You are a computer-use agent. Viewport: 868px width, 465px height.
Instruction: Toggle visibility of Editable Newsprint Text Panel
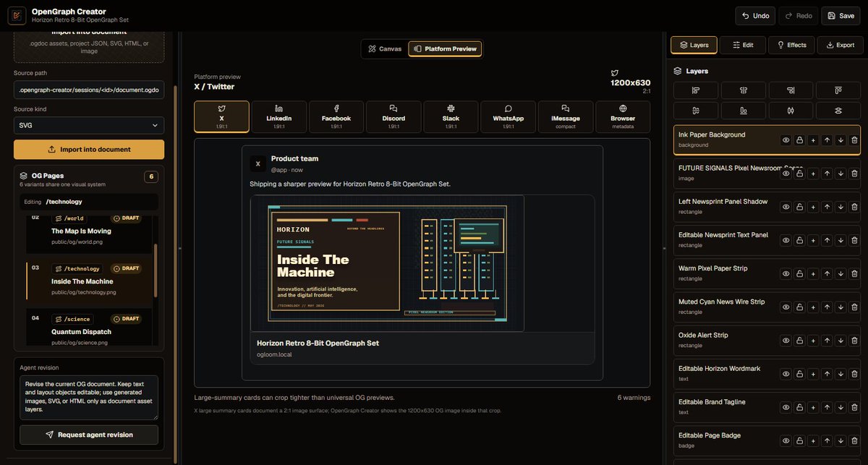pyautogui.click(x=786, y=240)
